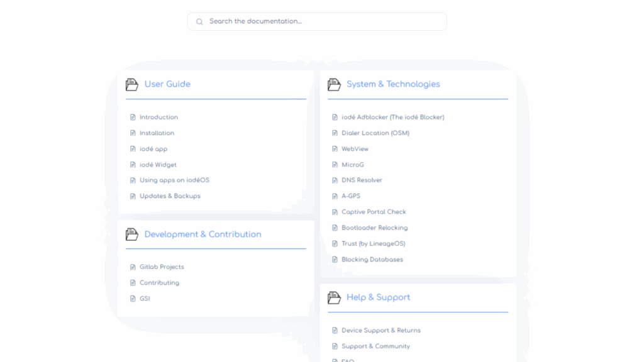Click the document icon beside Bootloader Relocking
644x362 pixels.
[335, 228]
